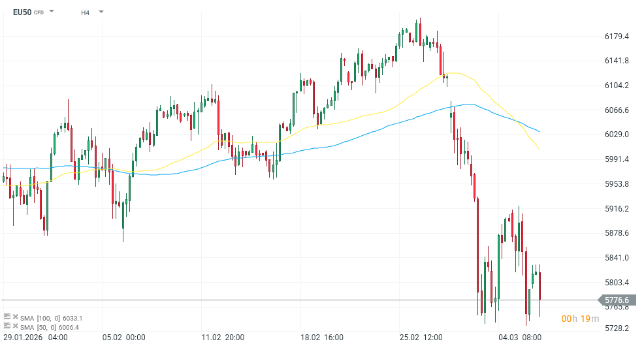The image size is (644, 348).
Task: Click the current price tag 5776.6
Action: 617,300
